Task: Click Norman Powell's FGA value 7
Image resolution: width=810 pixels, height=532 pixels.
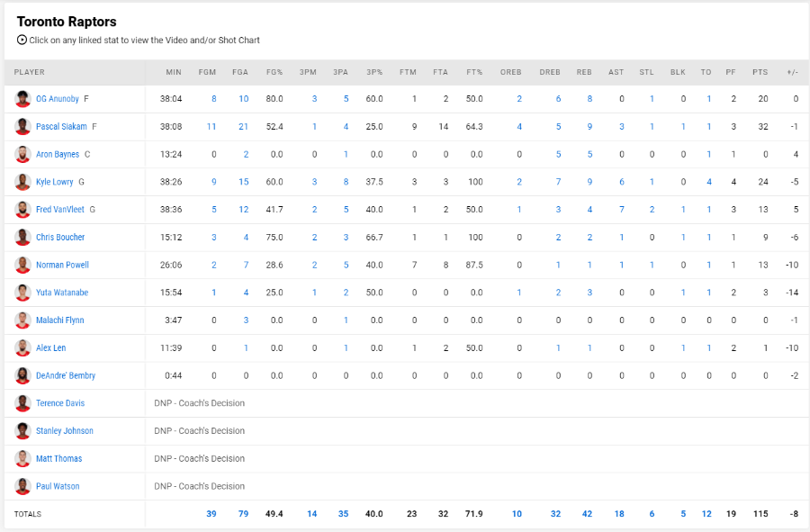Action: pyautogui.click(x=246, y=265)
